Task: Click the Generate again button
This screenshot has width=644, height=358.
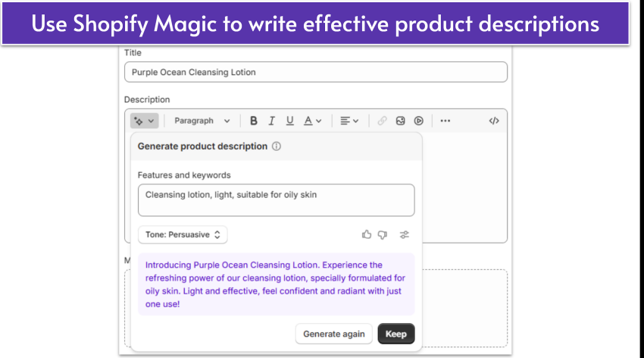Action: click(x=334, y=334)
